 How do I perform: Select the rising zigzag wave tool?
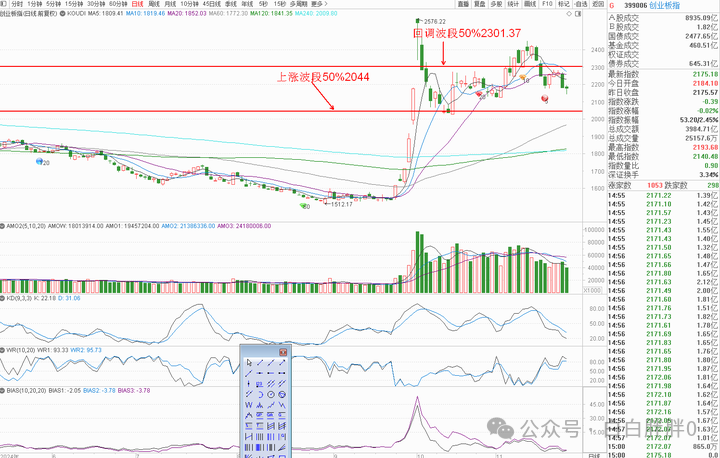(x=271, y=405)
